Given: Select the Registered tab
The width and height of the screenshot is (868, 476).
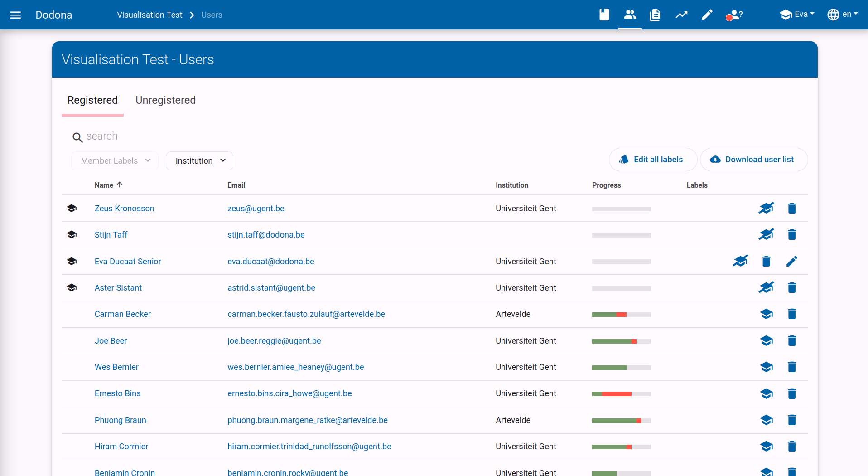Looking at the screenshot, I should pyautogui.click(x=92, y=100).
